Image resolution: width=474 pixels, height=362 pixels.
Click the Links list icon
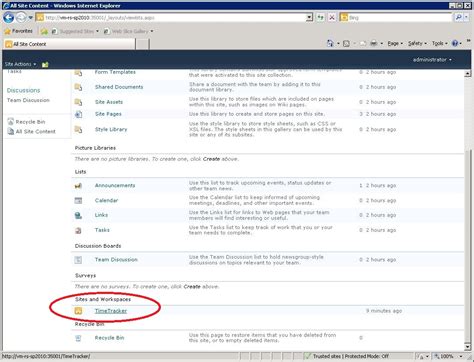(78, 215)
